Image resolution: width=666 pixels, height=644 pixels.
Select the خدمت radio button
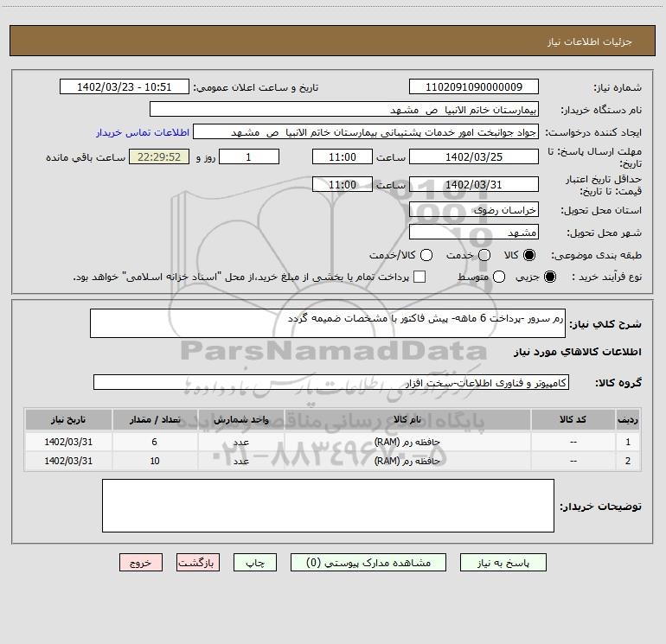pos(484,255)
